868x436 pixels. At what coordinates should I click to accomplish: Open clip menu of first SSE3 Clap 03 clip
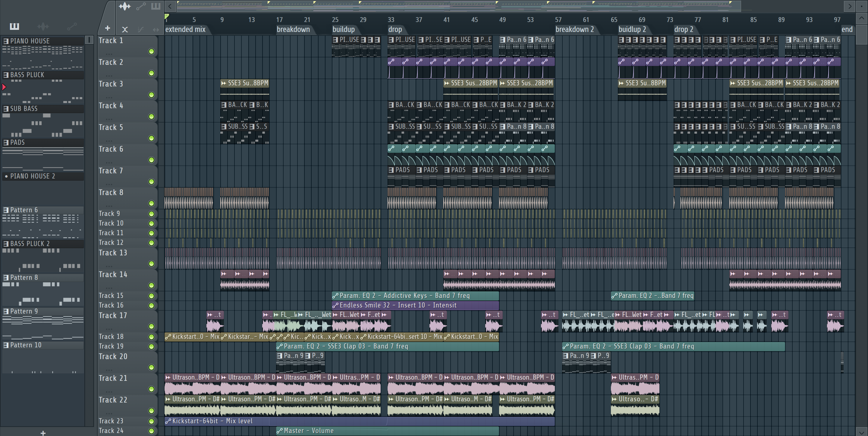(x=279, y=346)
